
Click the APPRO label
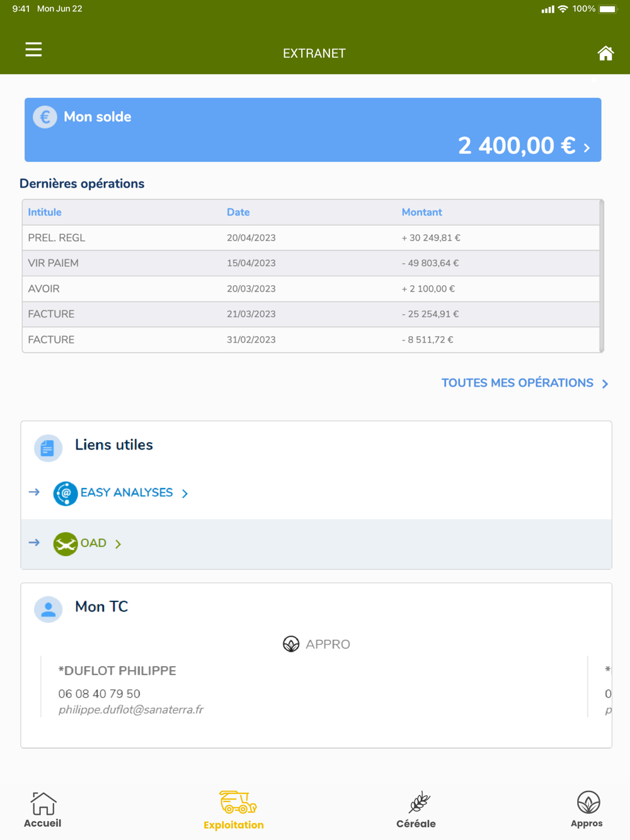click(328, 644)
